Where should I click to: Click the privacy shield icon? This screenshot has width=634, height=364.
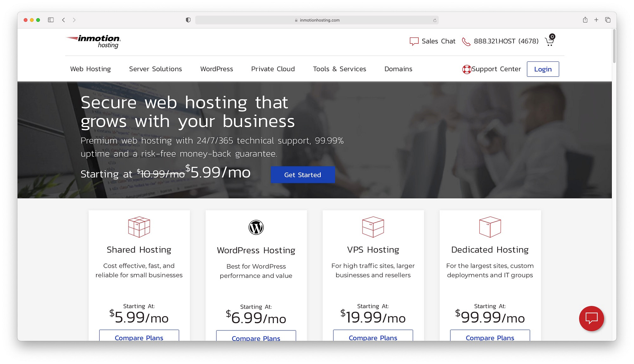point(188,20)
